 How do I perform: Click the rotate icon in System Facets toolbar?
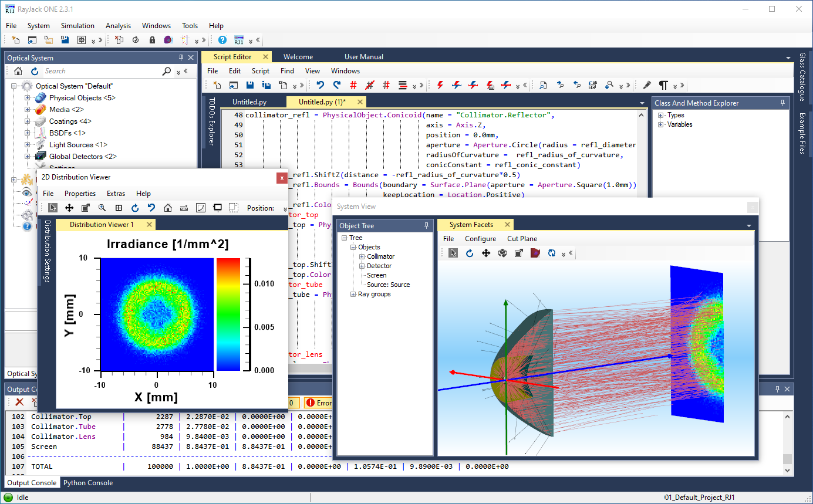(470, 253)
